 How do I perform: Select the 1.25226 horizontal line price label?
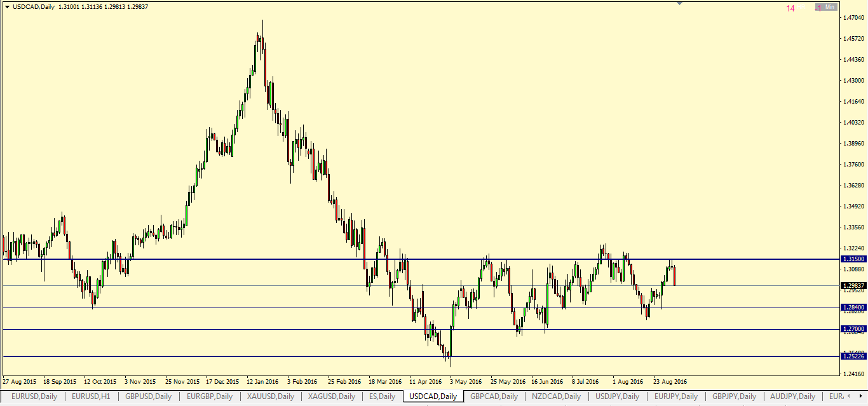(853, 356)
